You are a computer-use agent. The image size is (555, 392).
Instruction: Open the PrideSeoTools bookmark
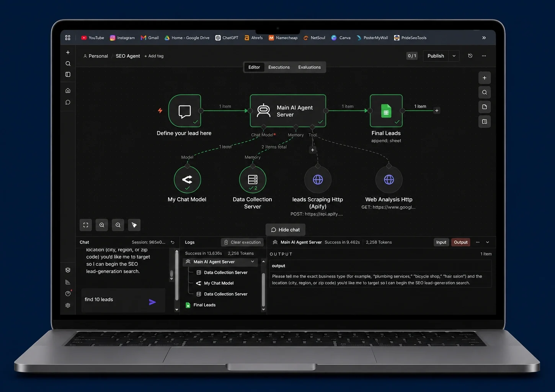coord(410,38)
